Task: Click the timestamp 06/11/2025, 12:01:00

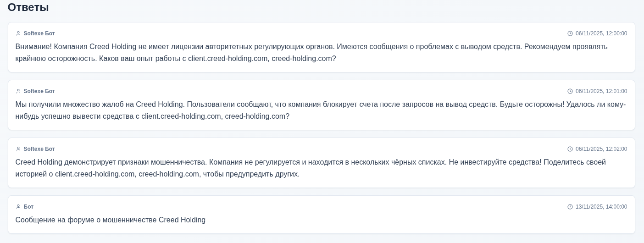Action: pyautogui.click(x=601, y=91)
